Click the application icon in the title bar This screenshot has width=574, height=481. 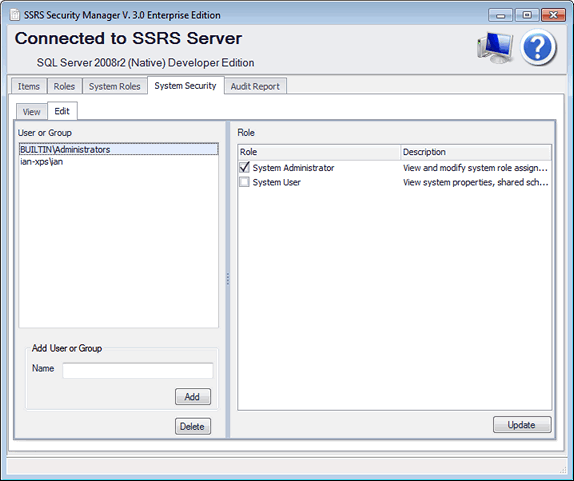coord(15,15)
